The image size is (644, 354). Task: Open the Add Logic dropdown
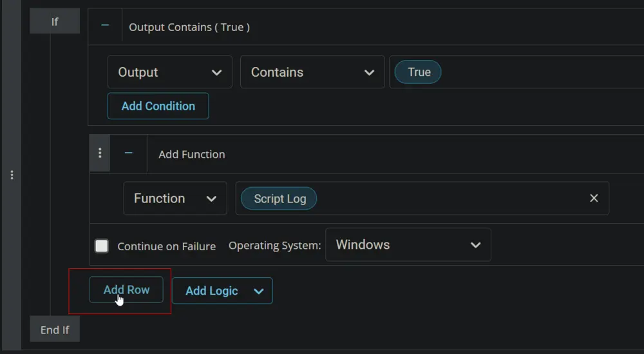tap(222, 291)
